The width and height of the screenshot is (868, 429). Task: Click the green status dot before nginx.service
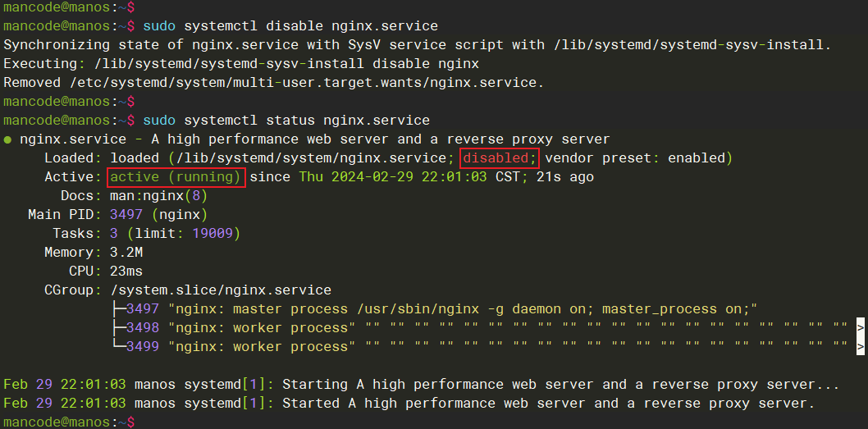tap(7, 139)
